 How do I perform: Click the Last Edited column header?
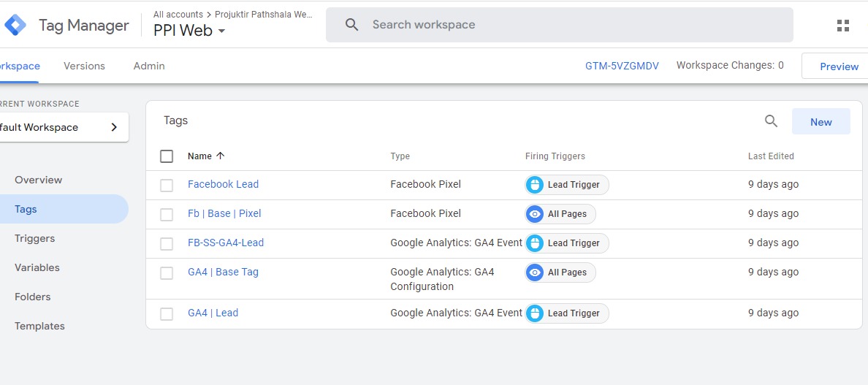pos(771,156)
